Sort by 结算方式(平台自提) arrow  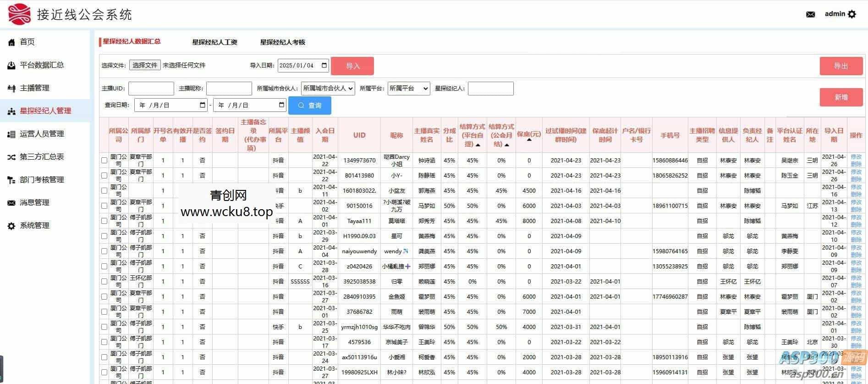[478, 145]
